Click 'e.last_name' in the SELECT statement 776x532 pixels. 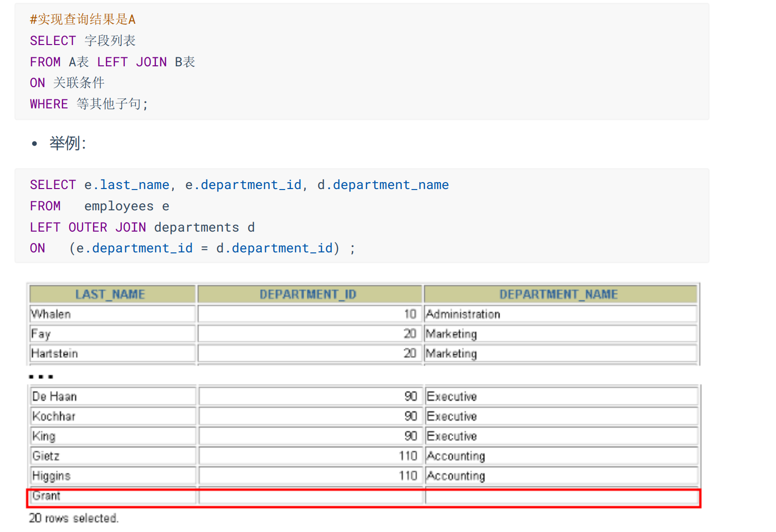[x=127, y=185]
